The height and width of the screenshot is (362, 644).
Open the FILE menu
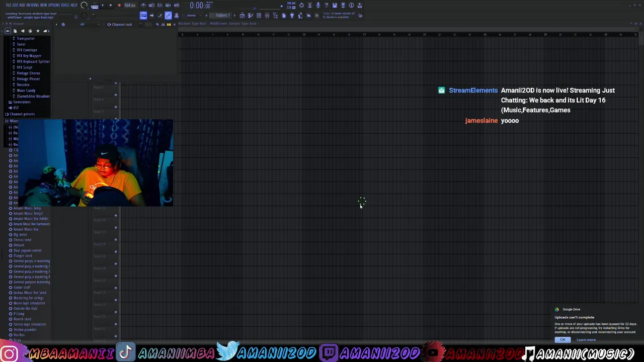pyautogui.click(x=8, y=5)
